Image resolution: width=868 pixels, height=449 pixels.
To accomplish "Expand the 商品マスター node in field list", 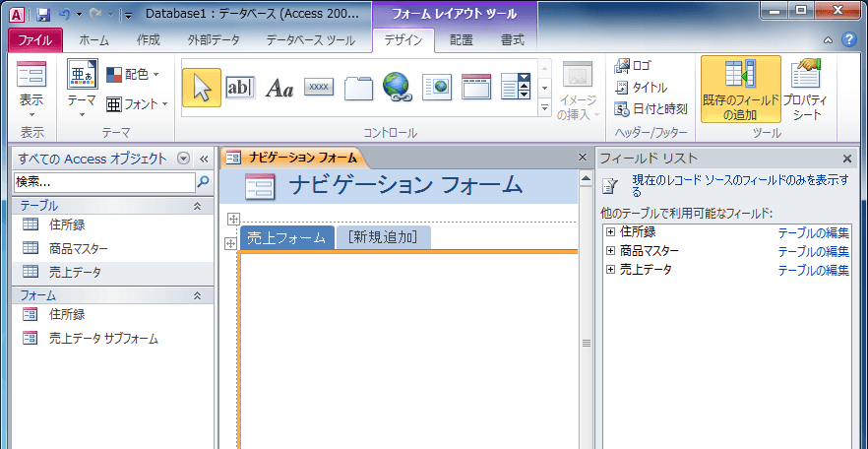I will coord(610,251).
